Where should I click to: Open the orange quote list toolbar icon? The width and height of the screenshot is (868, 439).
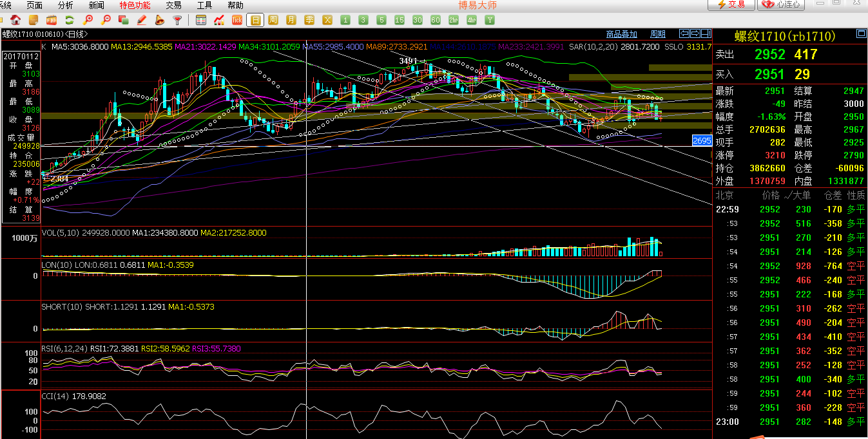coord(34,20)
